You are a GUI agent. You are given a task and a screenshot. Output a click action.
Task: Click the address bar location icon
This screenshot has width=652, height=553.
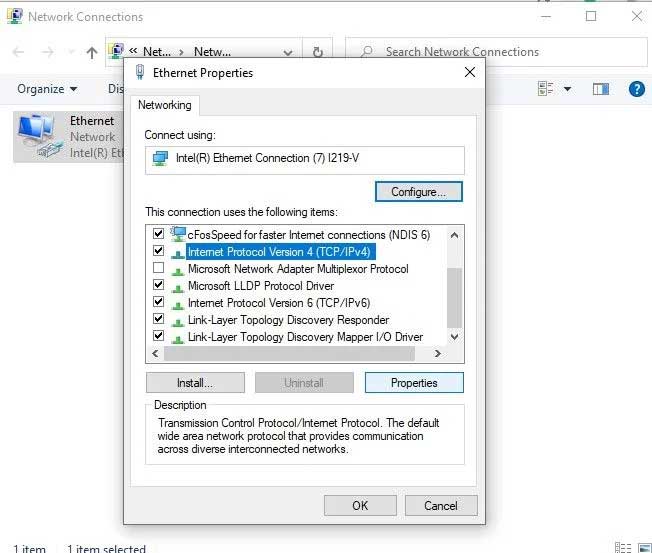click(116, 51)
